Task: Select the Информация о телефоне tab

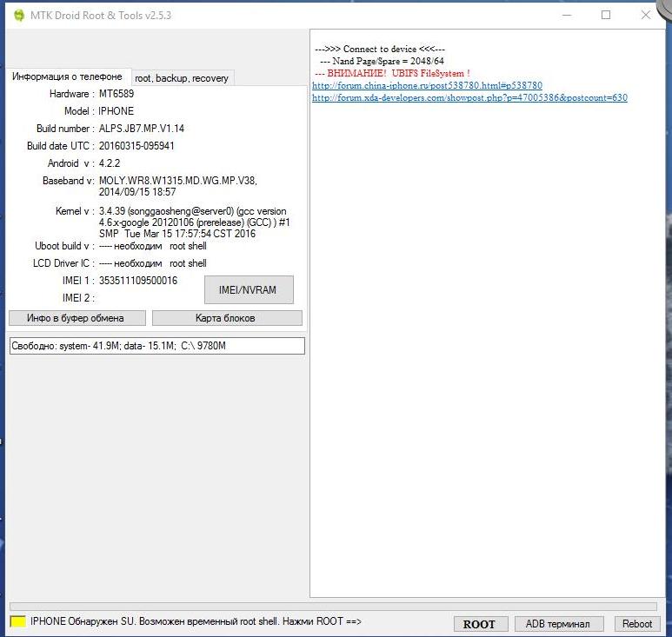Action: click(x=67, y=76)
